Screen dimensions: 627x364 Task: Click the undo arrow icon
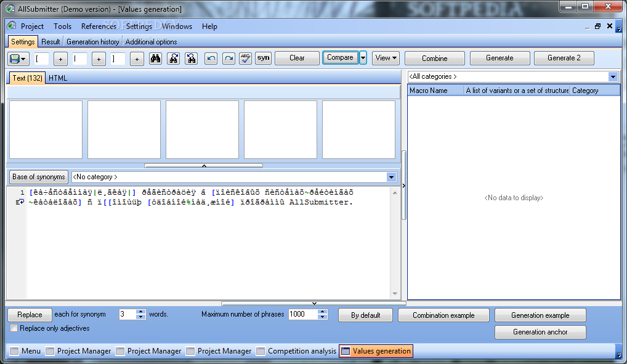(x=211, y=59)
